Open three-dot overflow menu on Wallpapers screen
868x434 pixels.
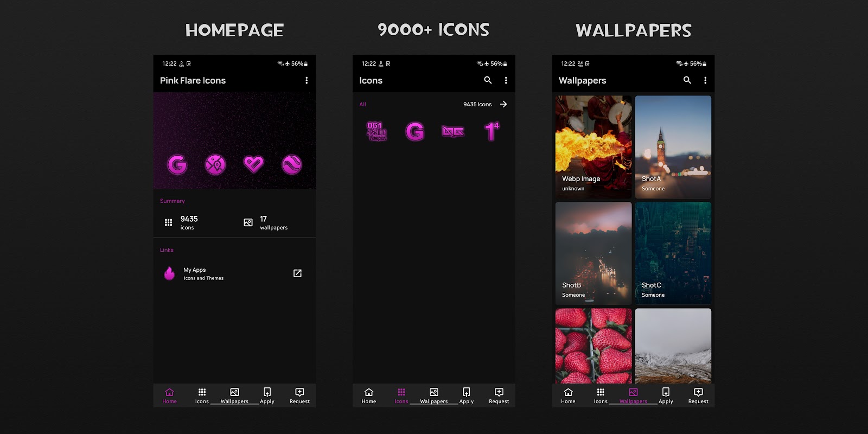[x=705, y=80]
